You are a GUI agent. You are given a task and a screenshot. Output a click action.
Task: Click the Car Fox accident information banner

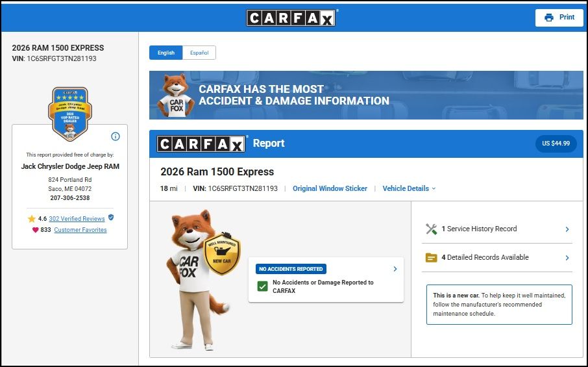pos(366,95)
